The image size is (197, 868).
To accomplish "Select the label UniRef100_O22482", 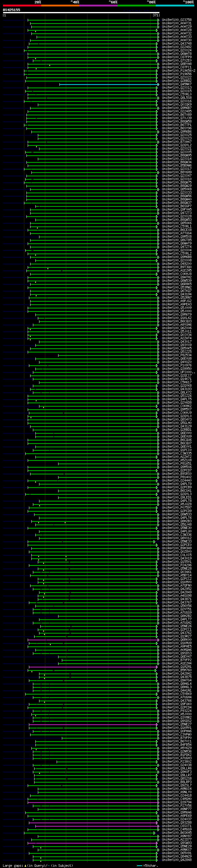I will [177, 47].
